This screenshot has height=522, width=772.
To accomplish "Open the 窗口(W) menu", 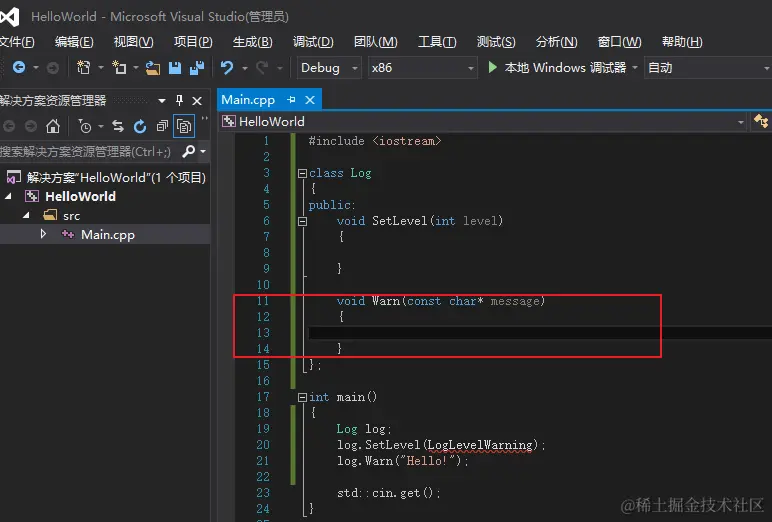I will (x=619, y=42).
